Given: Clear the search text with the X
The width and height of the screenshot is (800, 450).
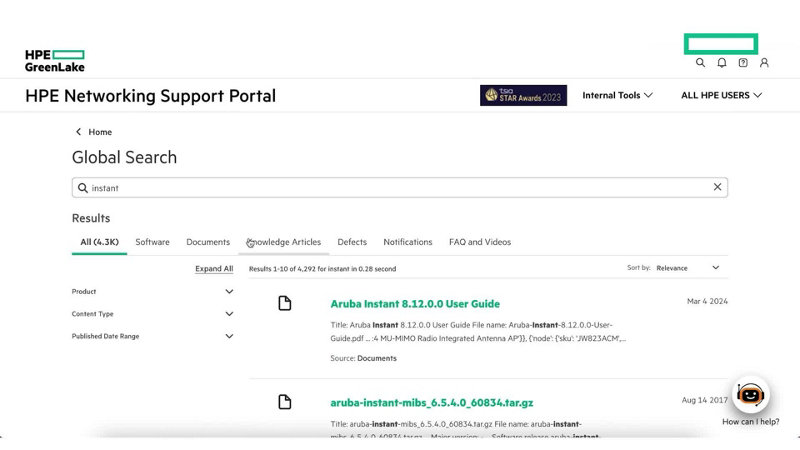Looking at the screenshot, I should click(x=717, y=187).
